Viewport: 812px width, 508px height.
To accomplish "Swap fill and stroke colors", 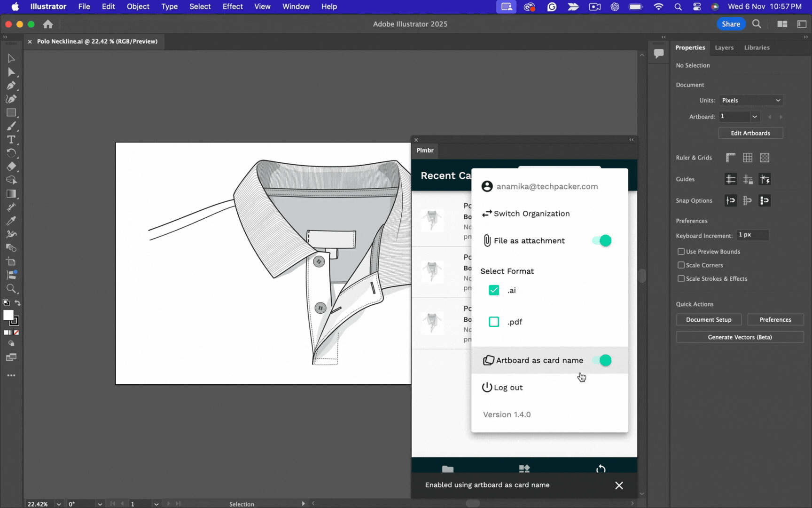I will click(17, 303).
